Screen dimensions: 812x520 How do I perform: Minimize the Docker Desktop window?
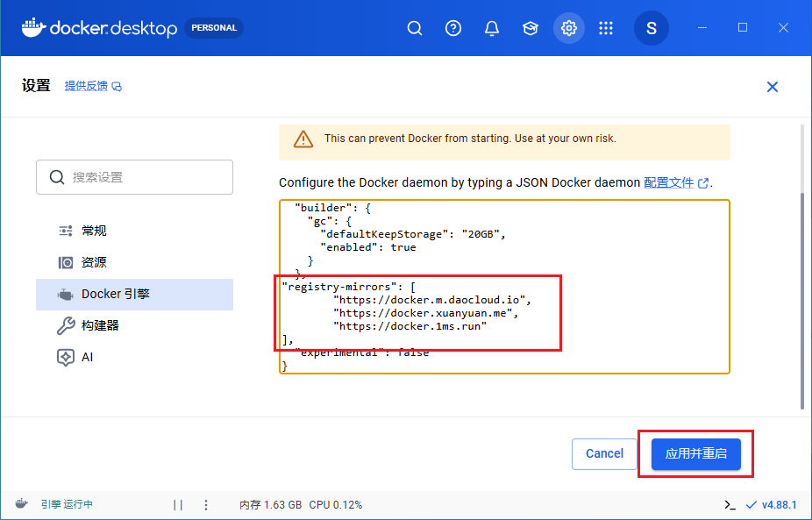[x=702, y=27]
